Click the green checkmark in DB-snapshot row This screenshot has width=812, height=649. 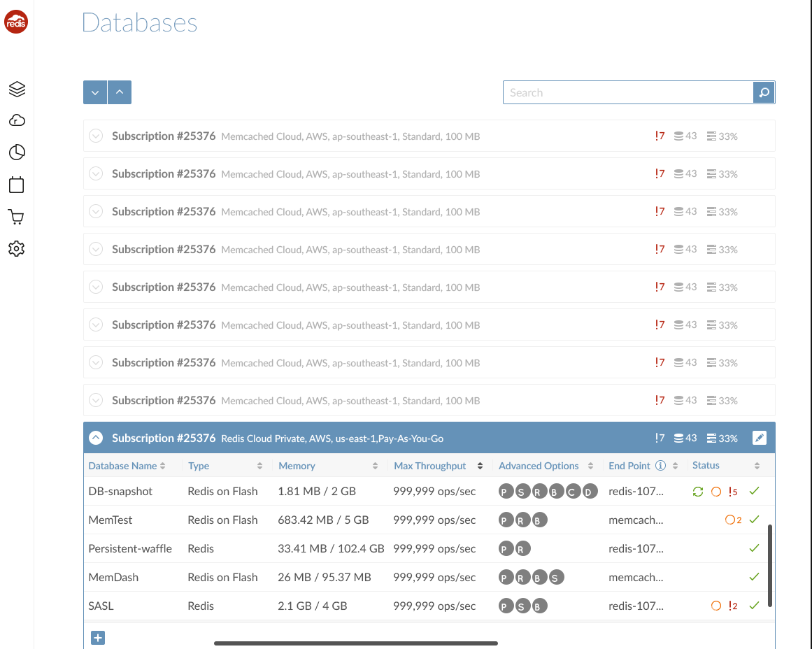point(754,490)
